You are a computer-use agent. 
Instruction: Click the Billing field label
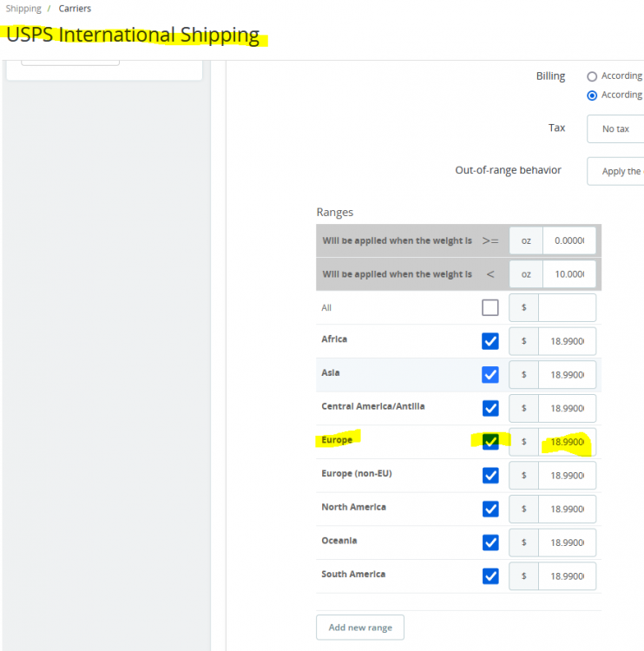(550, 76)
